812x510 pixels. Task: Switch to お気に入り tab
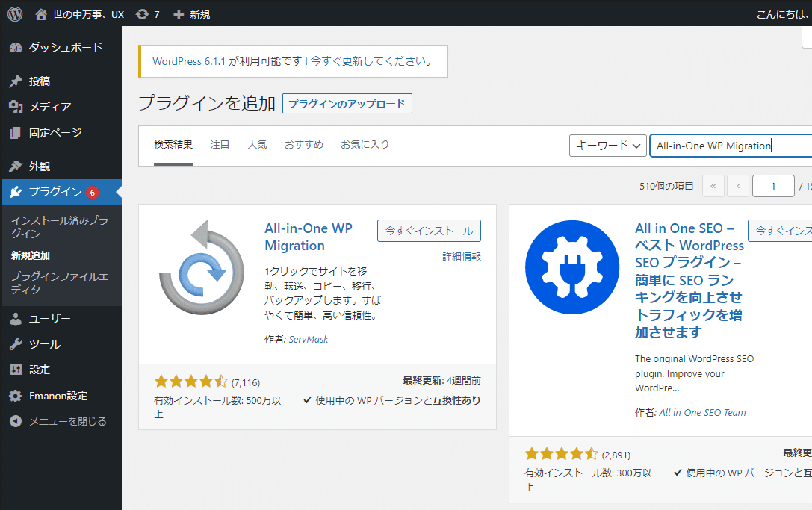point(365,144)
